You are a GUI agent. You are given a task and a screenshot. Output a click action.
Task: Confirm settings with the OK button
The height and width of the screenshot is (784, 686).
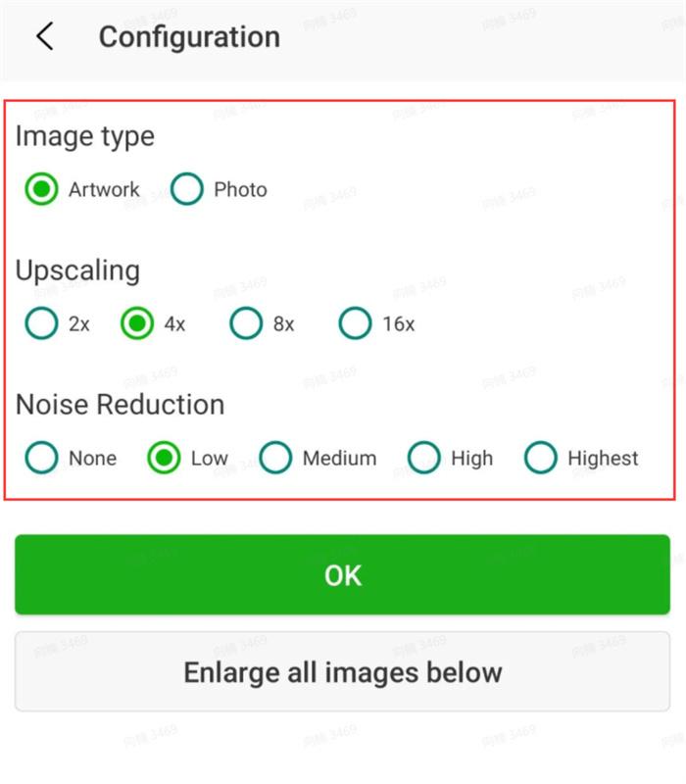pos(342,574)
